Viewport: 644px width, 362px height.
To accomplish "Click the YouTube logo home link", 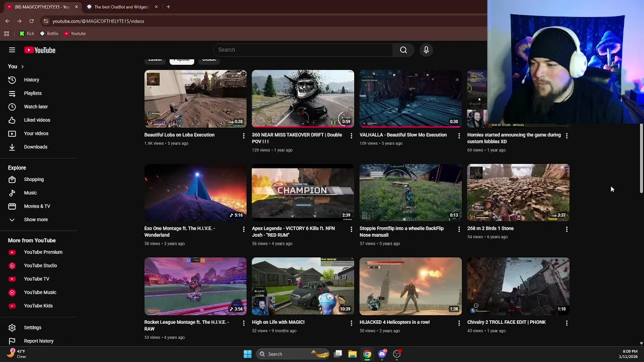I will point(39,50).
